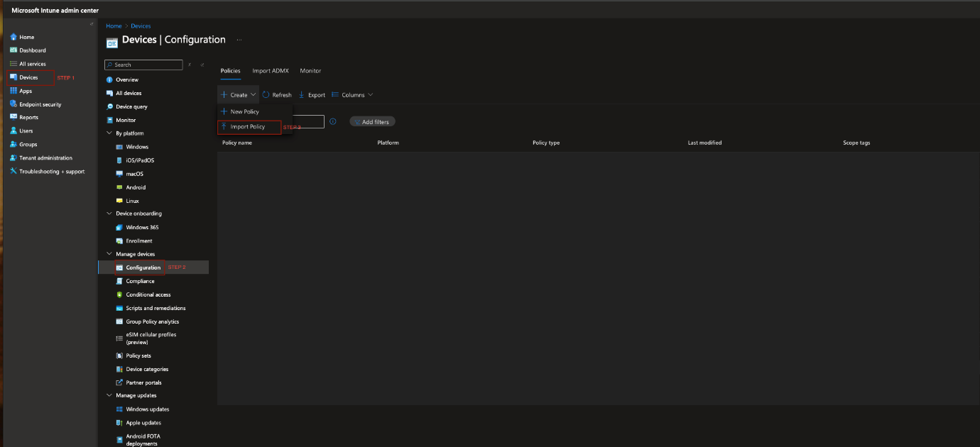Select the Monitor icon in devices submenu

109,120
